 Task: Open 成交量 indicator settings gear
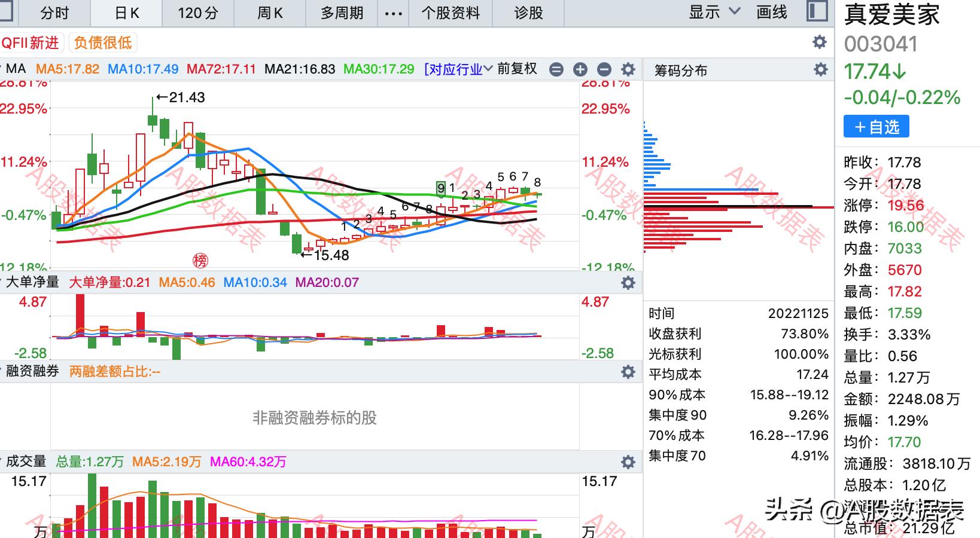(x=628, y=462)
